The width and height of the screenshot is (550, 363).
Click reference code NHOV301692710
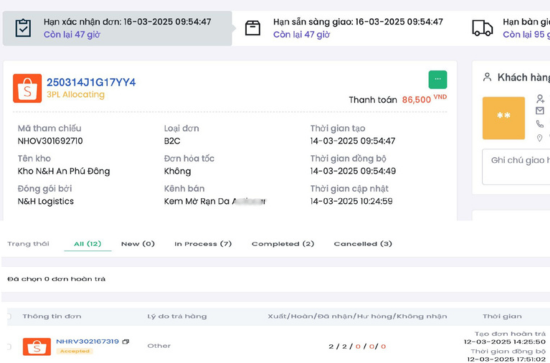[x=50, y=141]
